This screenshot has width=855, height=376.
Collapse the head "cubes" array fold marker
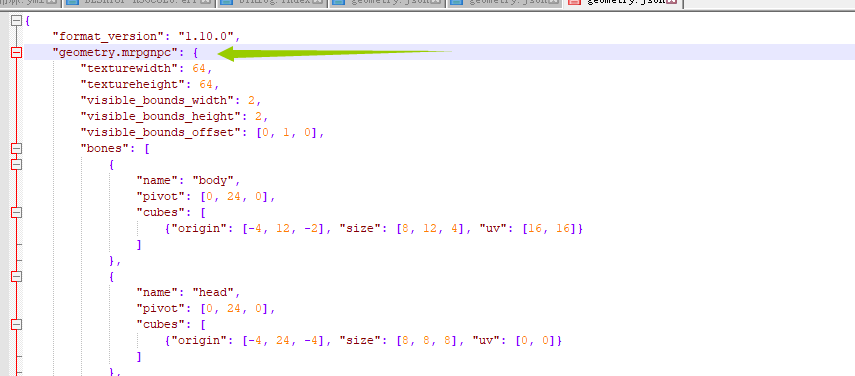click(x=16, y=324)
